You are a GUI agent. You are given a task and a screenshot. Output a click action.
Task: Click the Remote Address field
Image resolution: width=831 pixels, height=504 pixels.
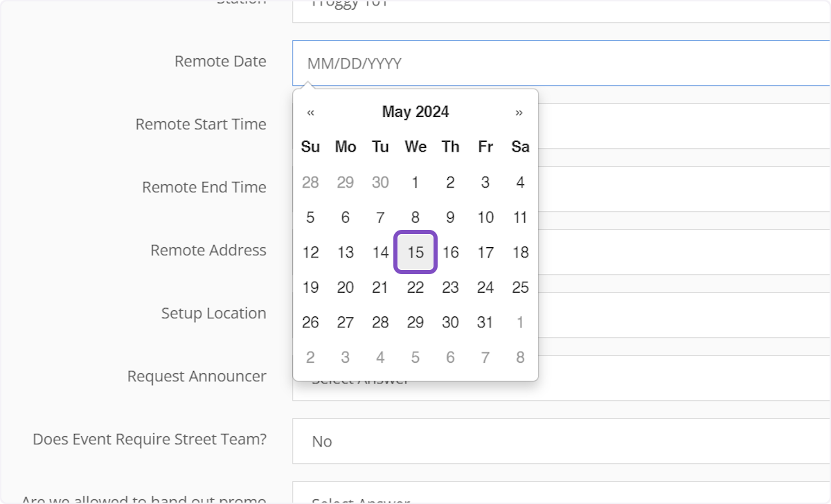tap(658, 251)
